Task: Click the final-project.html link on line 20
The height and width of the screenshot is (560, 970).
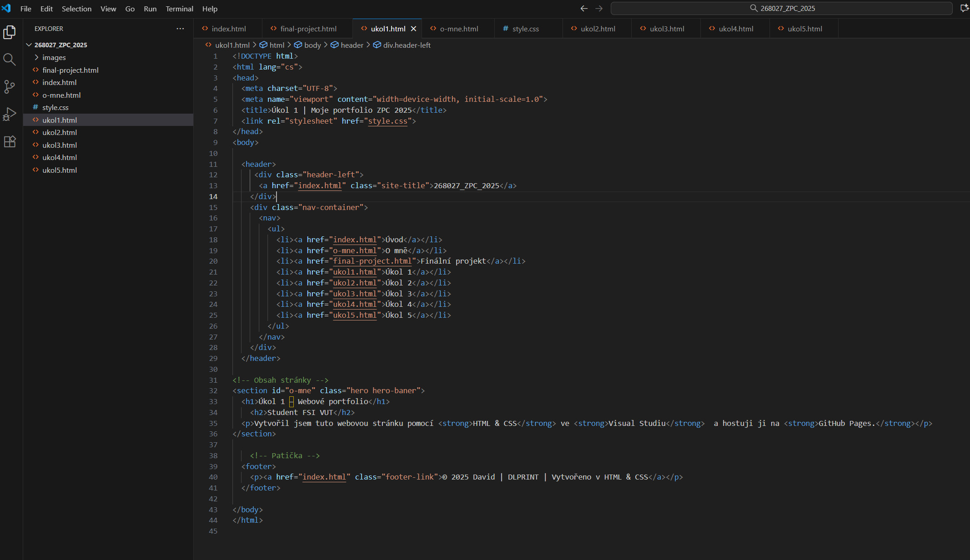Action: (372, 261)
